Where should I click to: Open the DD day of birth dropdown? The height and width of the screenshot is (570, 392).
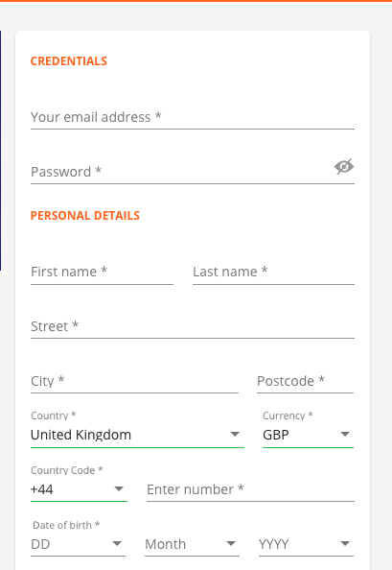[x=78, y=544]
